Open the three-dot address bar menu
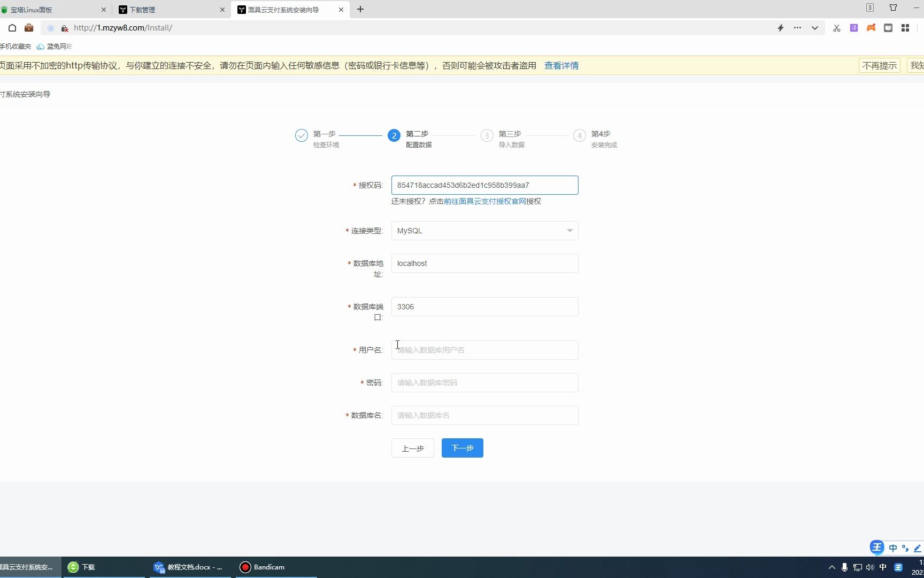The width and height of the screenshot is (924, 578). pos(797,28)
